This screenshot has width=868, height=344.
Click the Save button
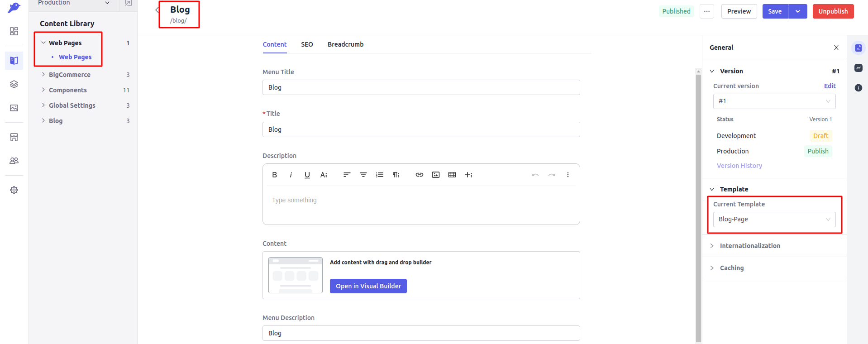(775, 11)
